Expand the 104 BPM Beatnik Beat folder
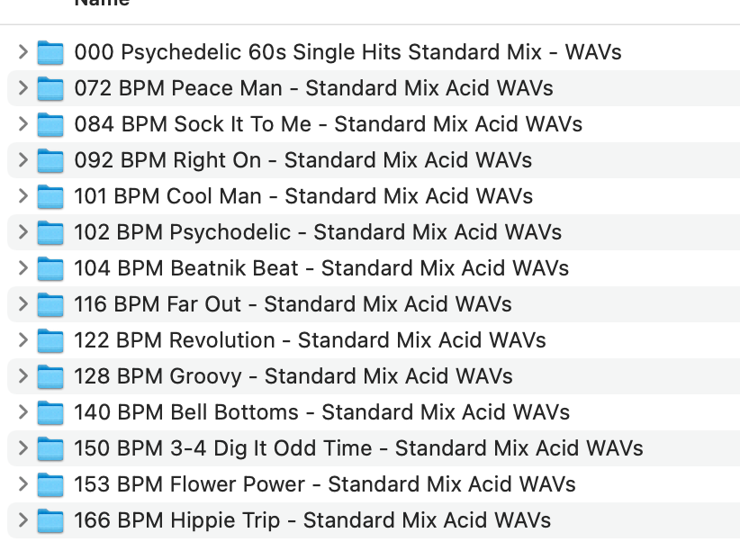This screenshot has width=740, height=560. coord(23,268)
